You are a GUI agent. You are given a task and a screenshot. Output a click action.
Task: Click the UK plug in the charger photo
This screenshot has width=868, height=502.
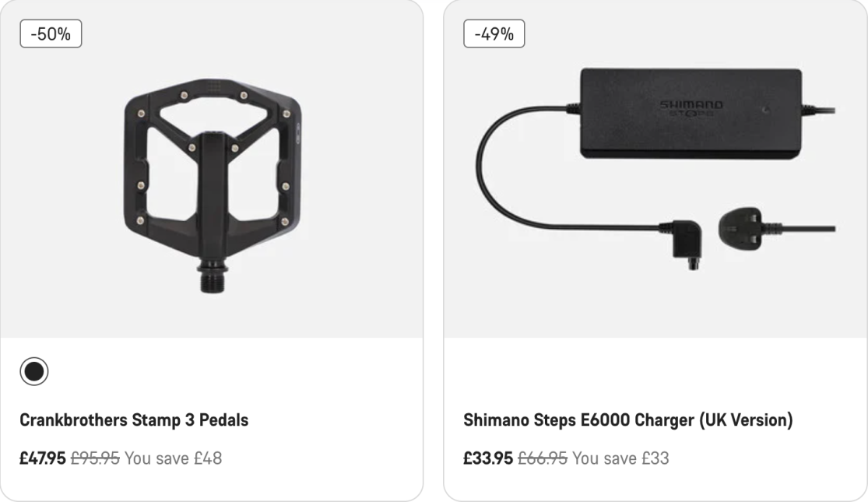point(743,226)
